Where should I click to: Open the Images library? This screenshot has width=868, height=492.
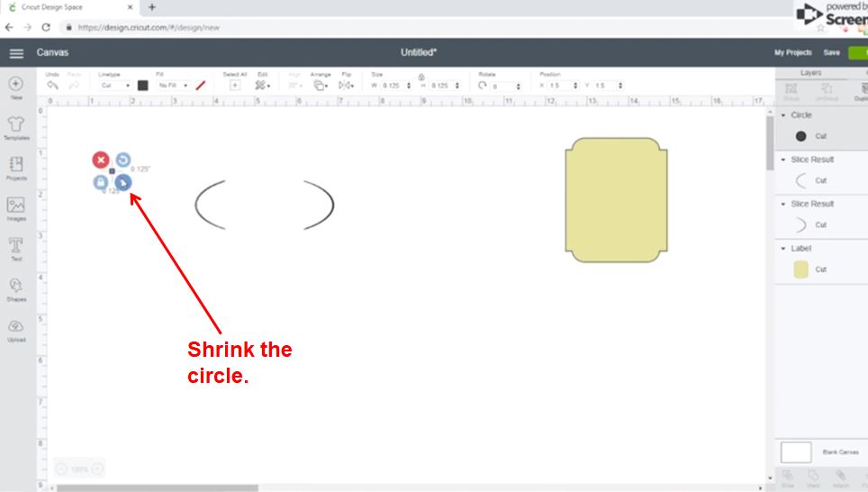16,209
